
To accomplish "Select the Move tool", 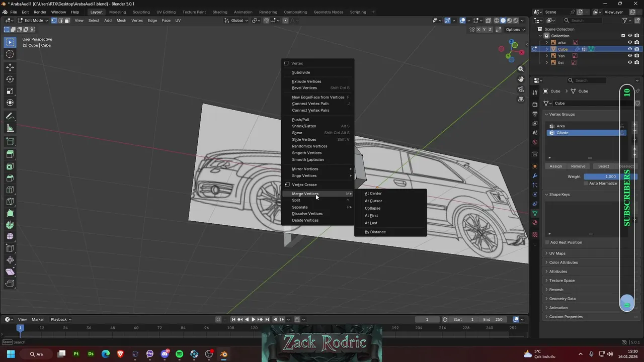I will point(10,67).
